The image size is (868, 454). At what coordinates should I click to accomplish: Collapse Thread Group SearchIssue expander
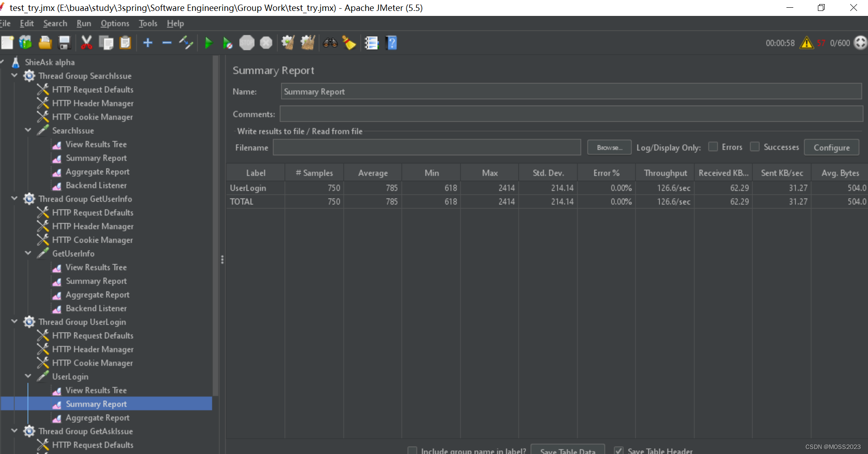tap(14, 76)
